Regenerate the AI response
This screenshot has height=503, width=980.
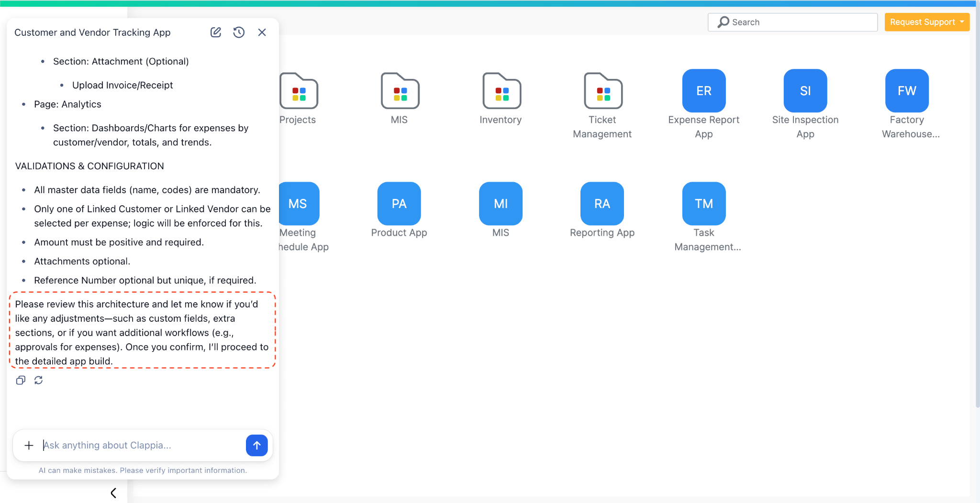click(x=39, y=380)
